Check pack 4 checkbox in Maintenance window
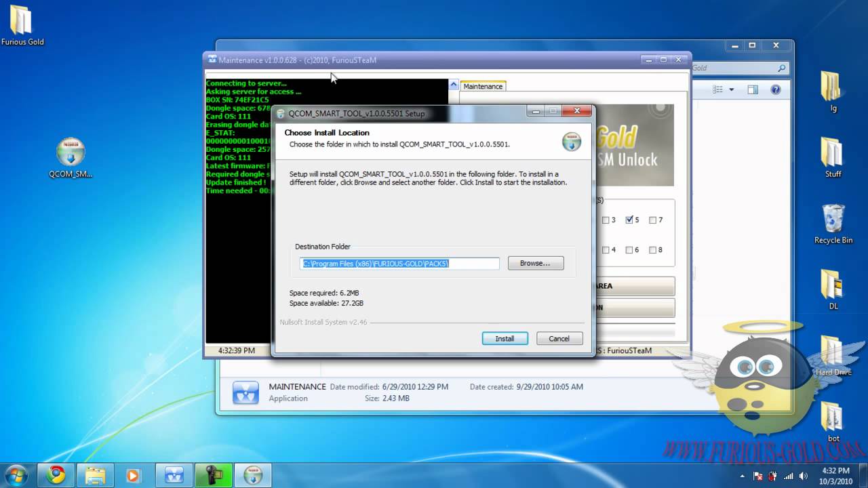868x488 pixels. (606, 249)
